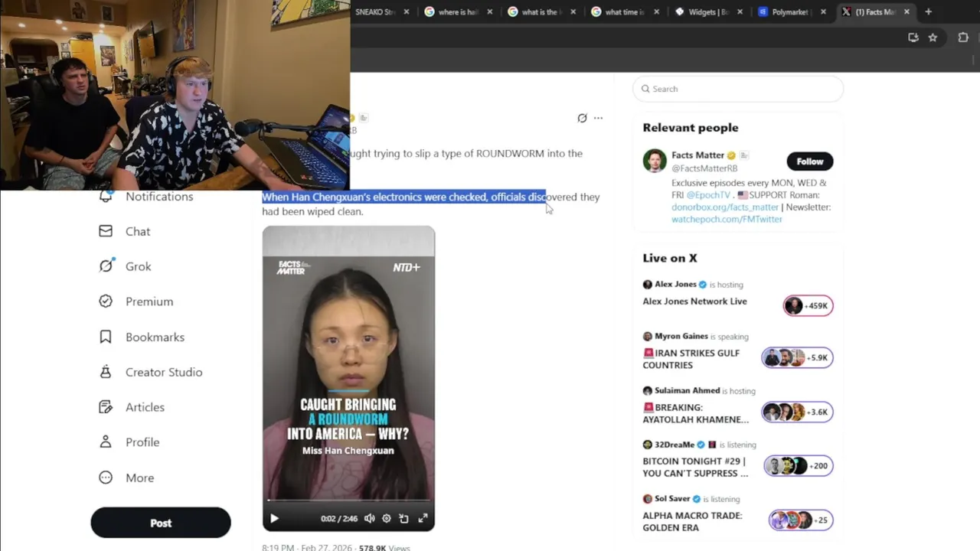
Task: Open the @EpochTV mention link
Action: click(x=708, y=195)
